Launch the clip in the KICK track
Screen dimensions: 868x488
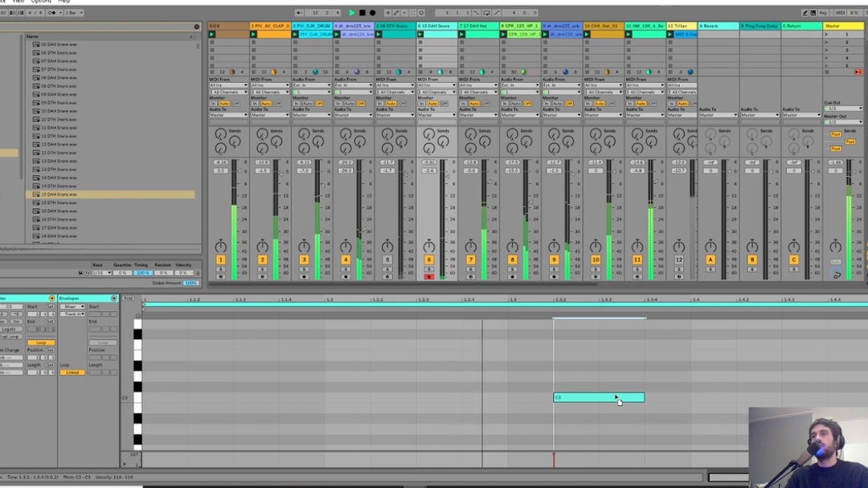tap(212, 35)
